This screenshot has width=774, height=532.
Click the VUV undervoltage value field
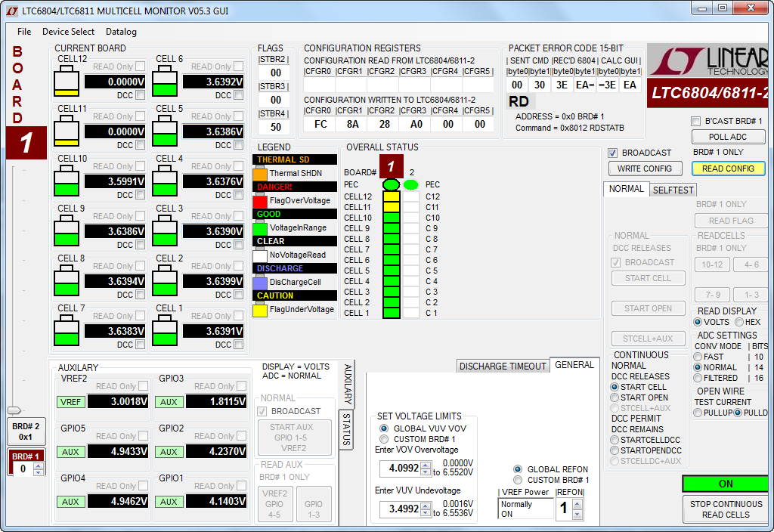coord(400,509)
